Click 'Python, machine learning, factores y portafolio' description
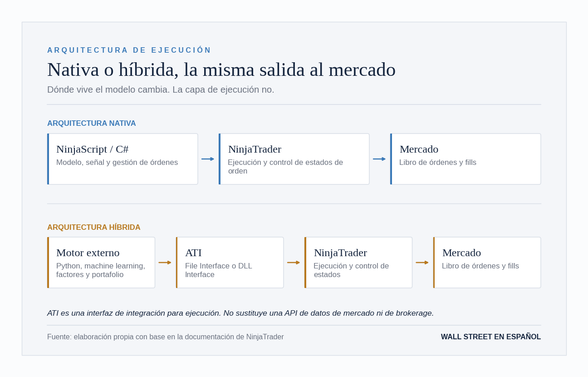The height and width of the screenshot is (377, 588). 101,270
